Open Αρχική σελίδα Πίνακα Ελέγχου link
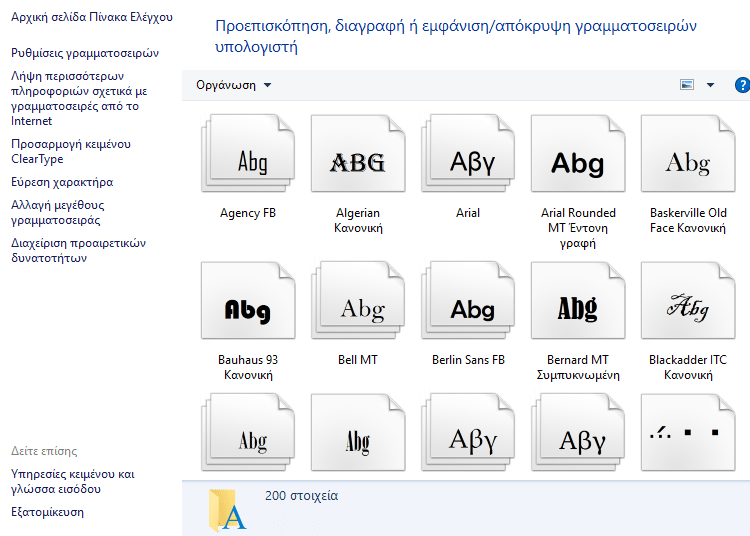750x536 pixels. 92,17
